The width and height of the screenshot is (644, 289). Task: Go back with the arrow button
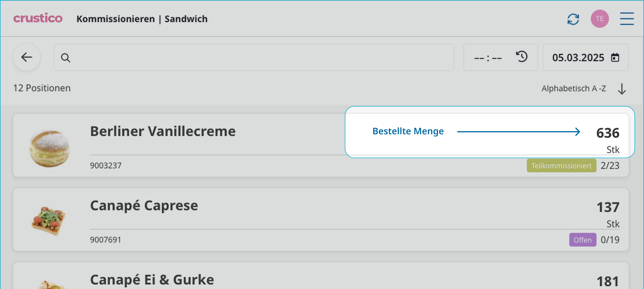(27, 57)
